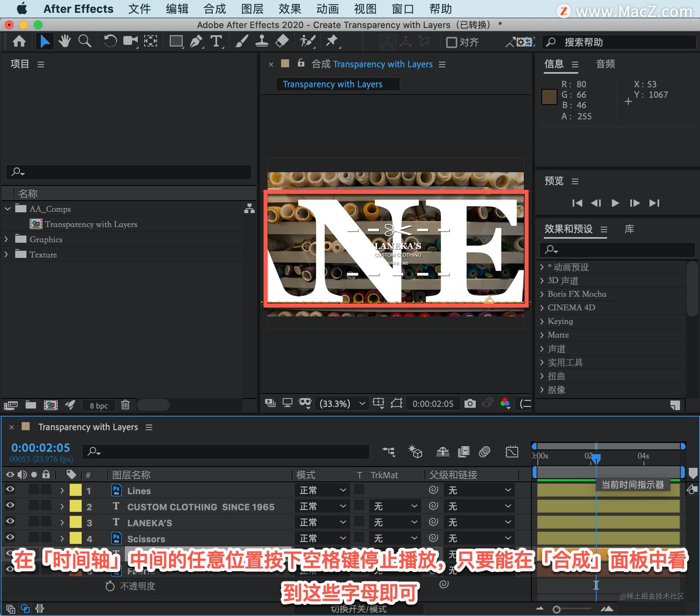The image size is (700, 616).
Task: Switch to the 音频 panel tab
Action: click(x=605, y=64)
